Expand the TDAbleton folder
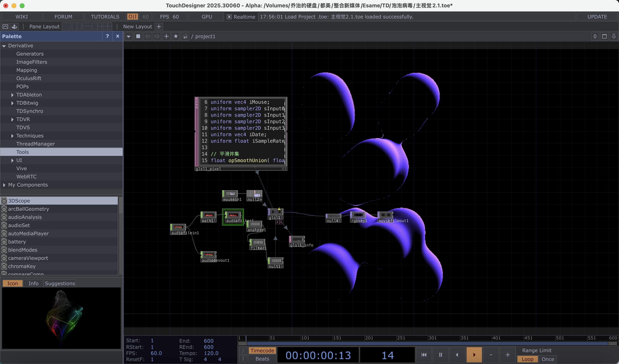 12,95
